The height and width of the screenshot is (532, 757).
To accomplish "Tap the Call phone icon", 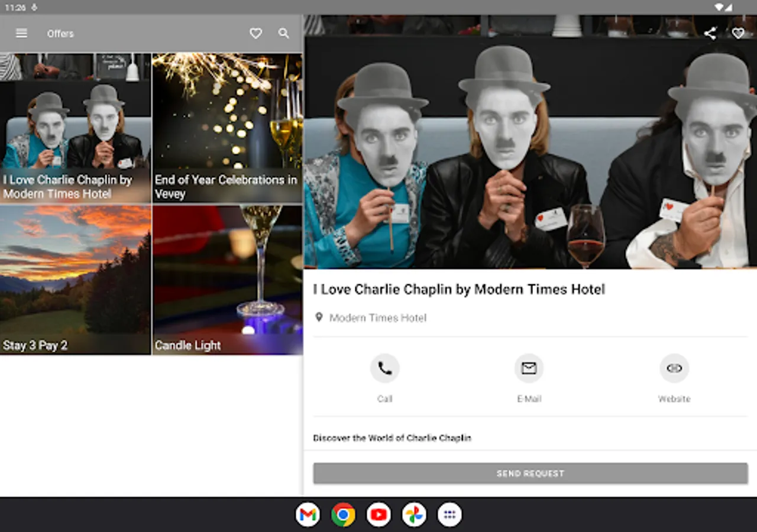I will pyautogui.click(x=385, y=368).
